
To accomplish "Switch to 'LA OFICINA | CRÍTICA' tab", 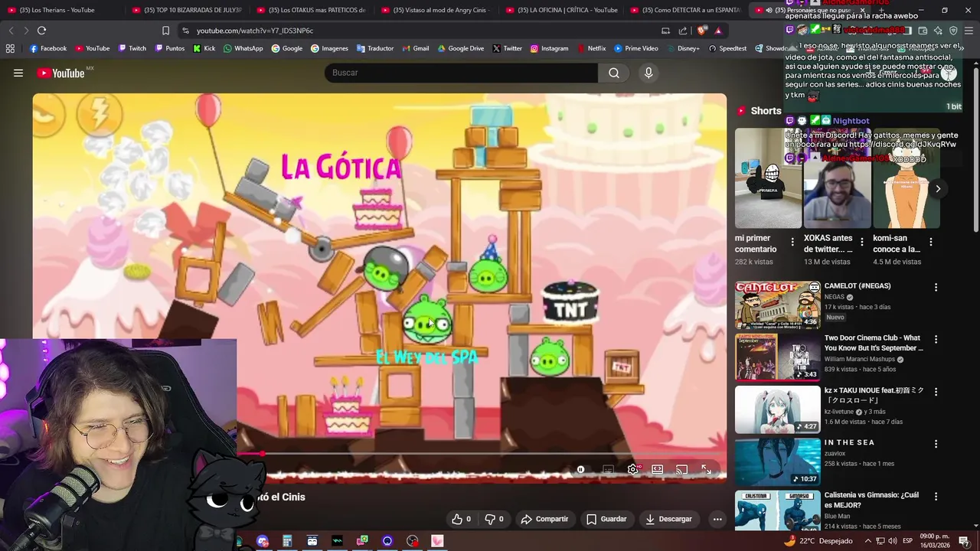I will tap(560, 10).
